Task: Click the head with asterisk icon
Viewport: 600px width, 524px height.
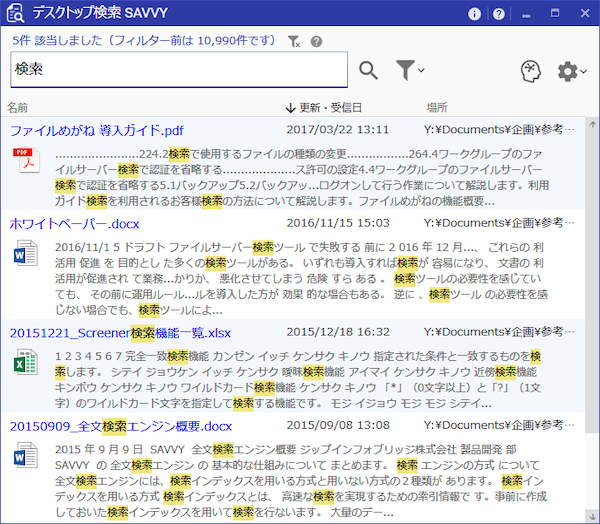Action: tap(531, 71)
